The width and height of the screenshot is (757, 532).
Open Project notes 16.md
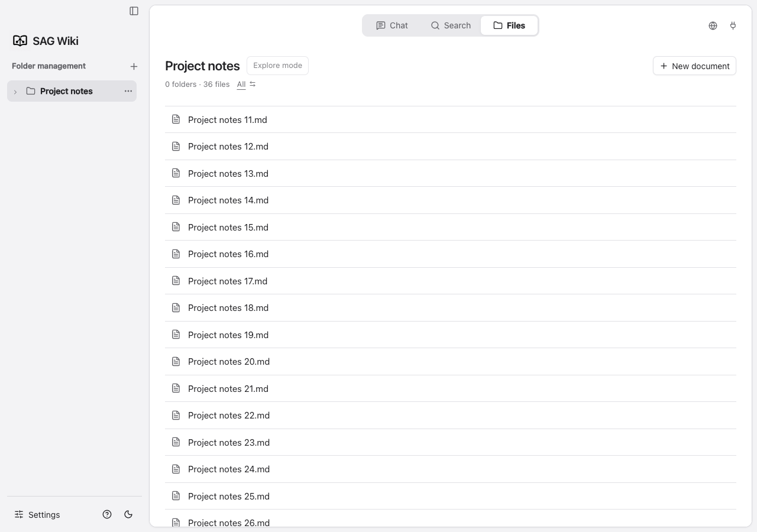450,254
